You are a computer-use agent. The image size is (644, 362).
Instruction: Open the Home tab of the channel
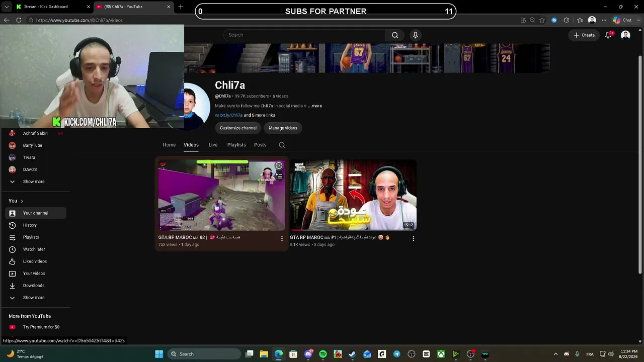tap(169, 145)
